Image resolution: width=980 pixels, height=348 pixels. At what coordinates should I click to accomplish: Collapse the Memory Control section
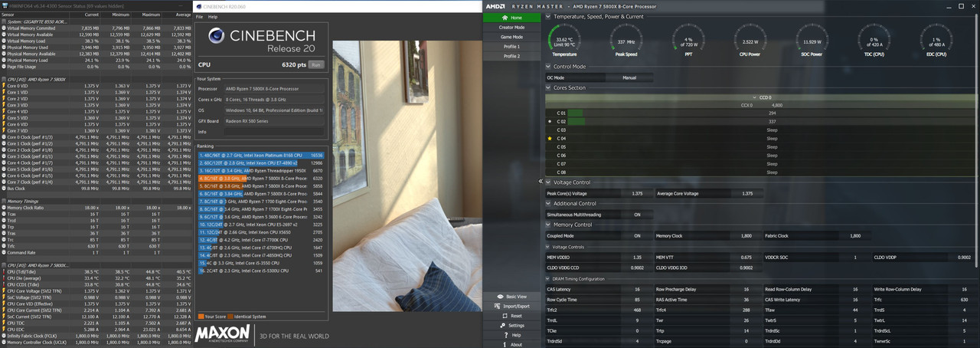tap(548, 225)
